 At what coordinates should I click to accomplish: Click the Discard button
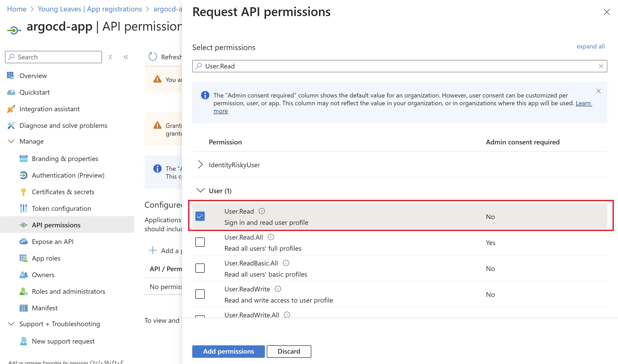pyautogui.click(x=289, y=351)
